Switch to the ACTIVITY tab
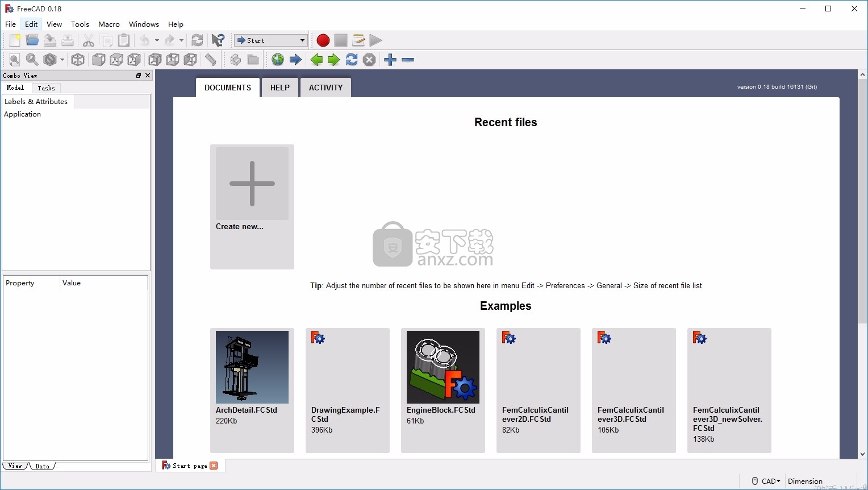 pos(326,88)
